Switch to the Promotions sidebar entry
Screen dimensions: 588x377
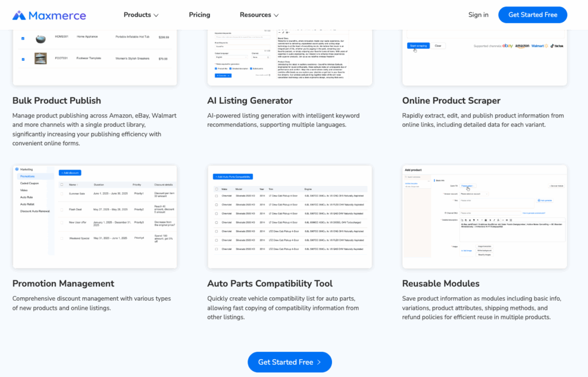tap(29, 176)
